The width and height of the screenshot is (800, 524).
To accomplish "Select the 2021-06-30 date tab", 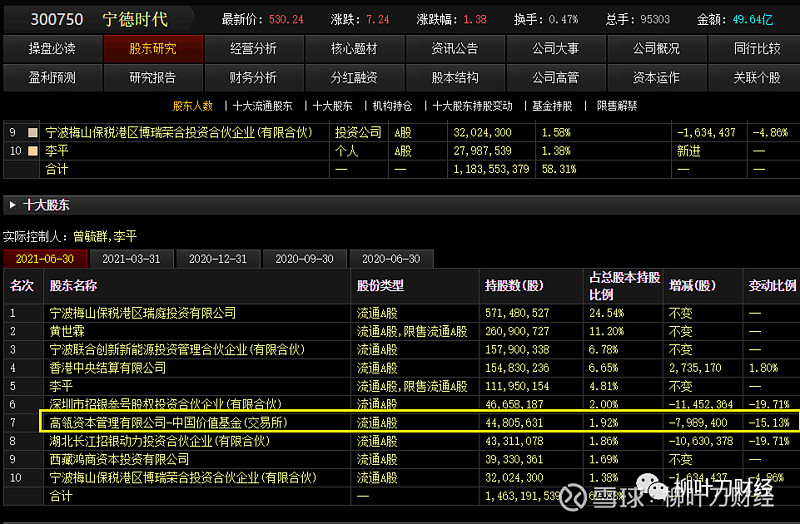I will (x=45, y=259).
